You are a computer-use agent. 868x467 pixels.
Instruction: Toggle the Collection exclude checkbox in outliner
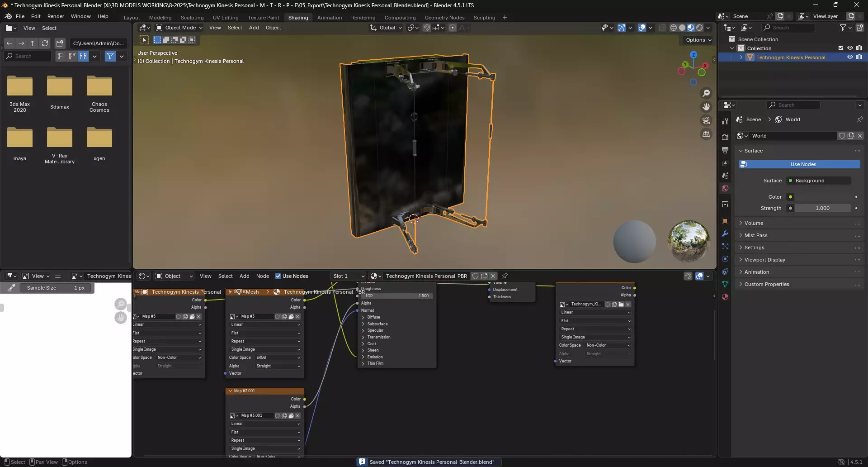tap(841, 48)
